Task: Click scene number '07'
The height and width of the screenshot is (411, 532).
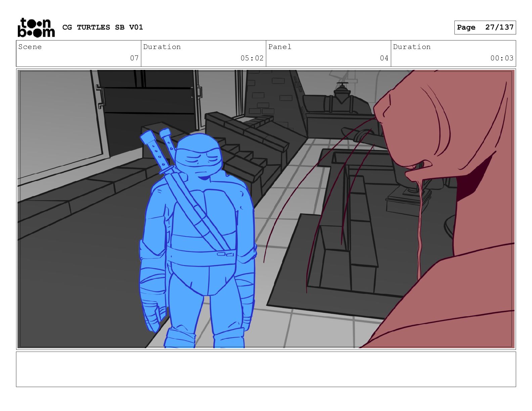Action: (134, 58)
